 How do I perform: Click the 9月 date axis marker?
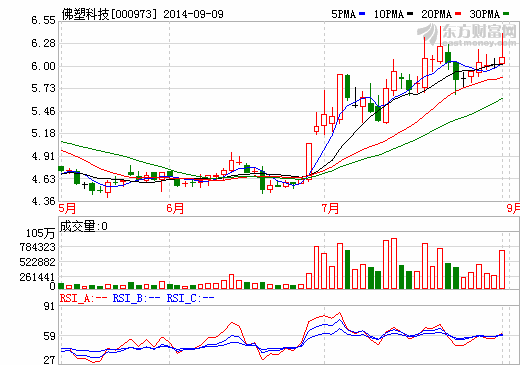click(x=513, y=208)
